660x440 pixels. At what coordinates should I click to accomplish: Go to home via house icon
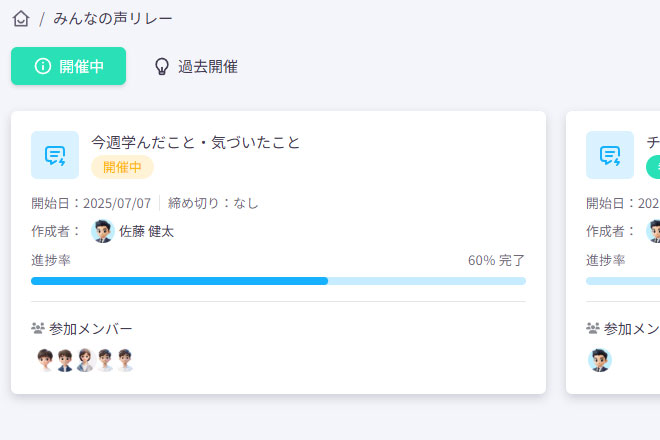[21, 19]
